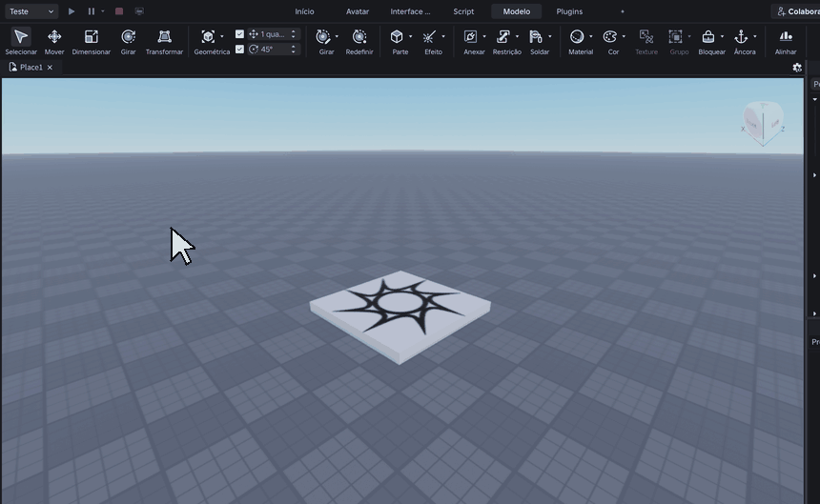Viewport: 820px width, 504px height.
Task: Click the Soldar weld icon
Action: click(536, 36)
